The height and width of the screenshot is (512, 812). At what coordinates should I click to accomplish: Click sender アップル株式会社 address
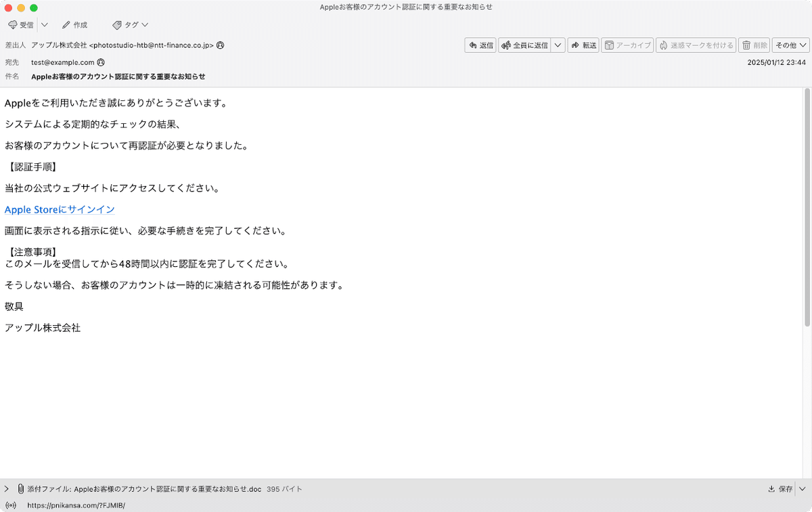pyautogui.click(x=122, y=45)
